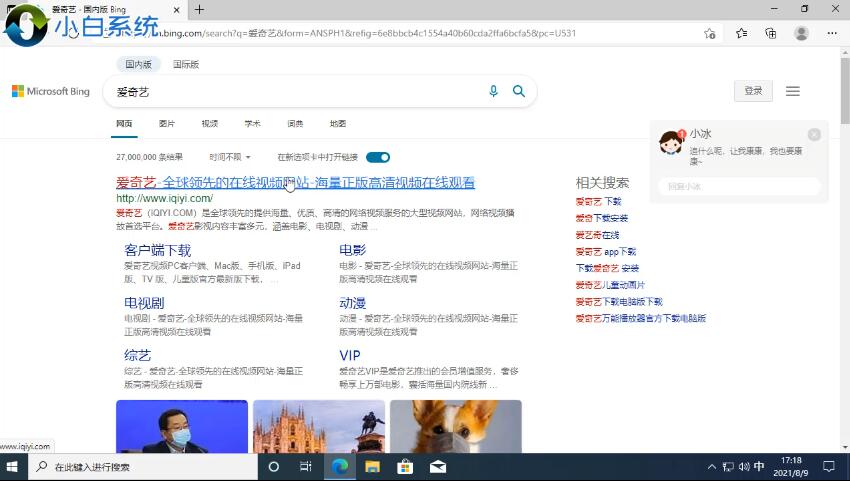Open the Mail app from taskbar
The height and width of the screenshot is (481, 850).
point(437,467)
